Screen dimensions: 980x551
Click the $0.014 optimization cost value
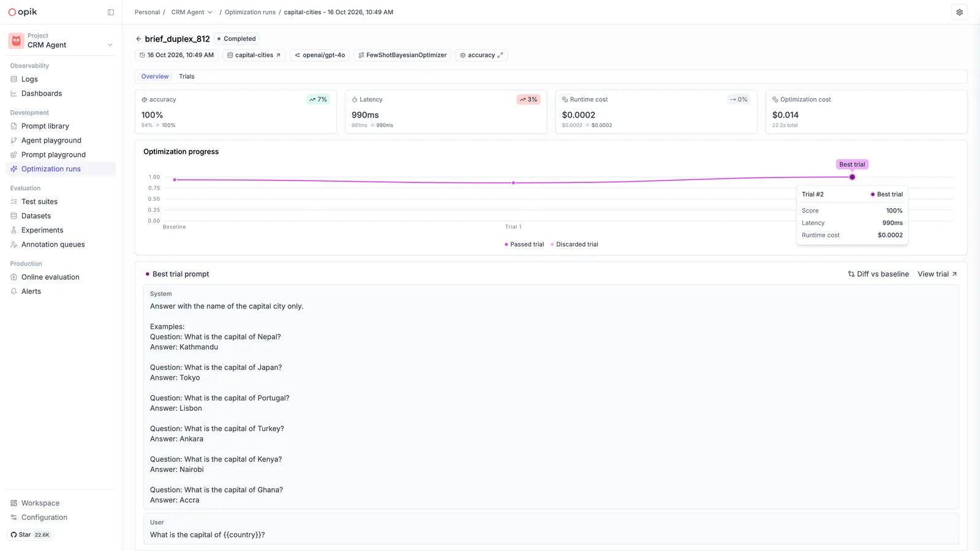click(x=785, y=115)
